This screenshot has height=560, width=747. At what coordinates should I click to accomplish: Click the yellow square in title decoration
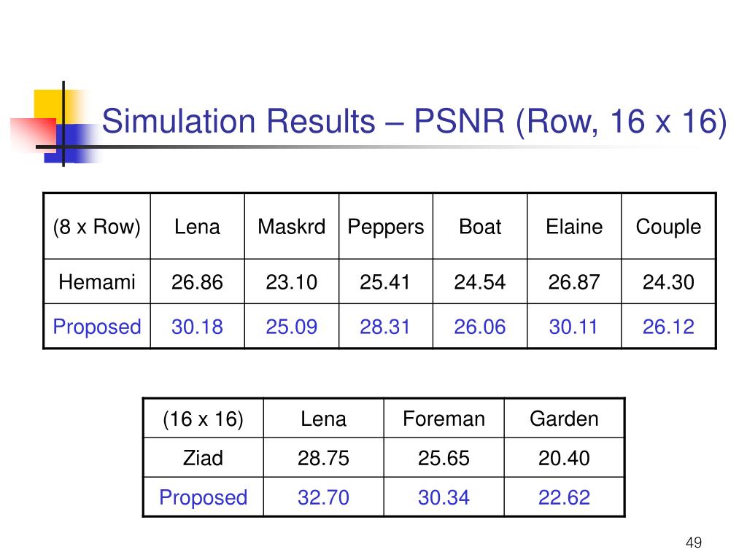49,106
